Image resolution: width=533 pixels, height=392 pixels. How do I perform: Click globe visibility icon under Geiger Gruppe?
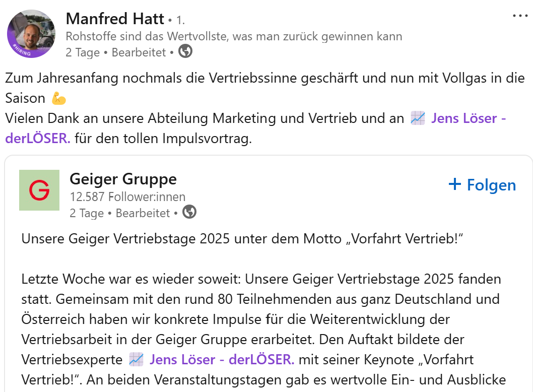pyautogui.click(x=189, y=212)
